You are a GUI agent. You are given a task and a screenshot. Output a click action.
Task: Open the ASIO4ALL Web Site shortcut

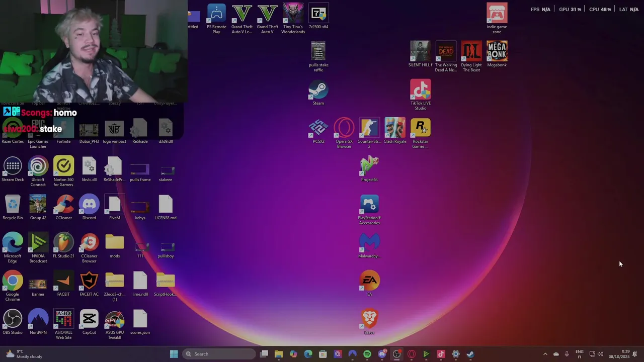[63, 324]
